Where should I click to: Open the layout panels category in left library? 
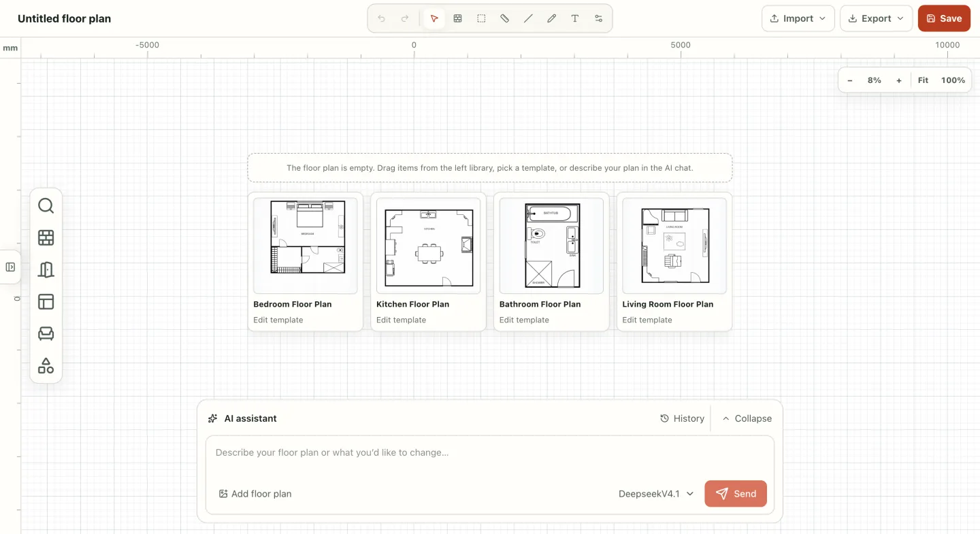click(46, 301)
